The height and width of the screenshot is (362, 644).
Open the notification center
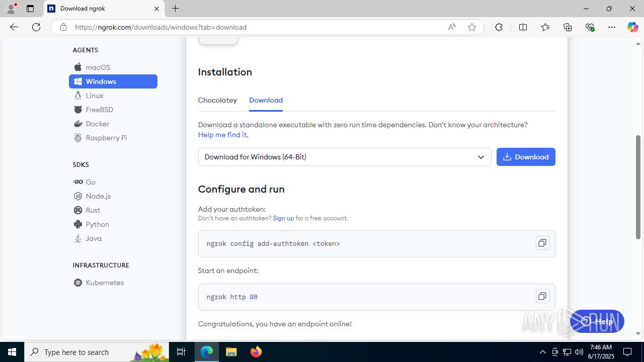coord(627,352)
